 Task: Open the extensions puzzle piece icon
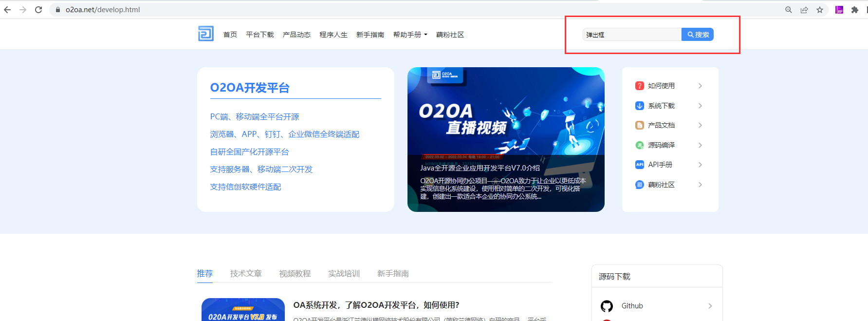pyautogui.click(x=855, y=10)
